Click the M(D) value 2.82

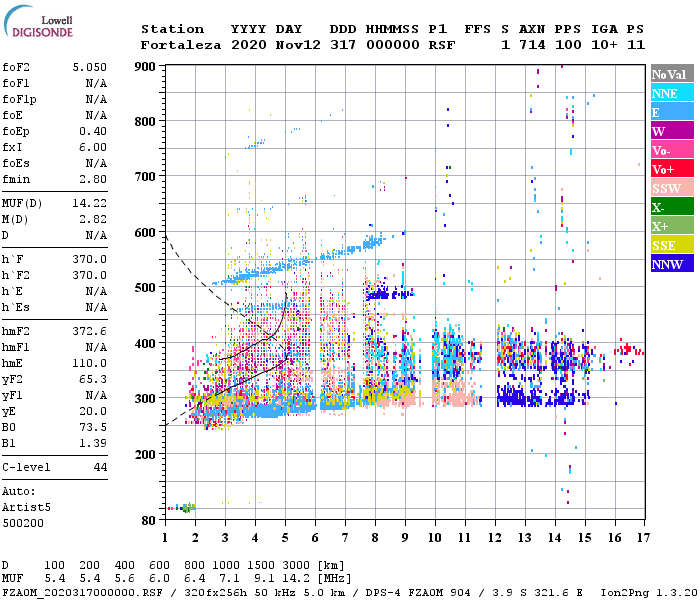(93, 219)
